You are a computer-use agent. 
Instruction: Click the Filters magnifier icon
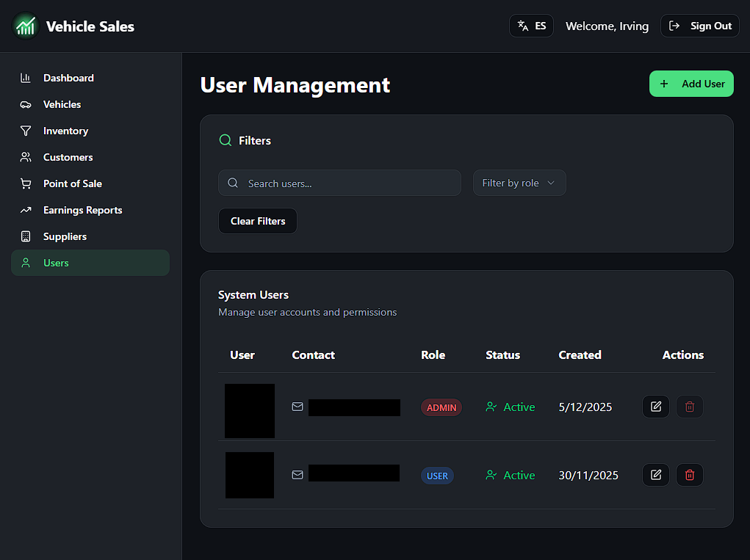pos(226,140)
